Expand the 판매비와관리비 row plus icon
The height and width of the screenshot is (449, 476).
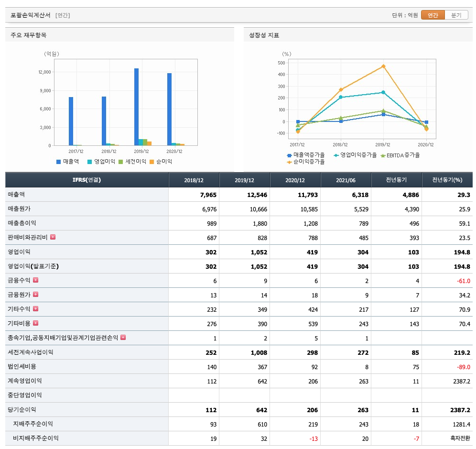point(53,237)
